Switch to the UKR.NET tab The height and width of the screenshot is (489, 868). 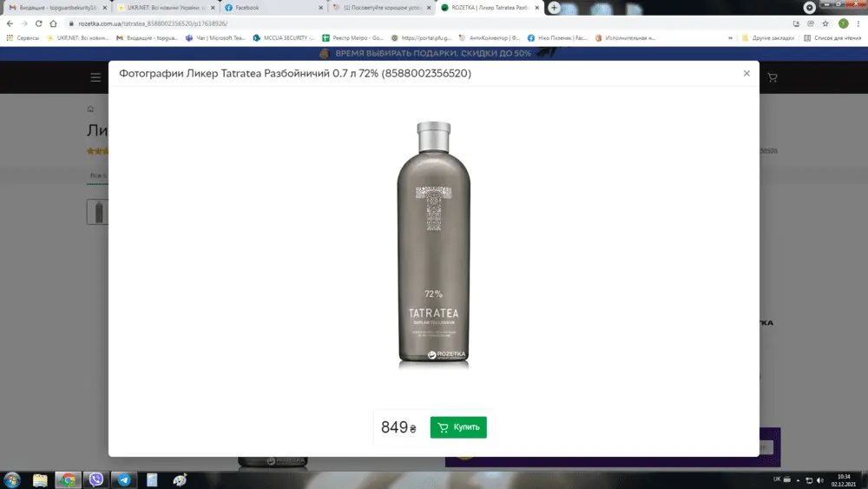[x=163, y=8]
